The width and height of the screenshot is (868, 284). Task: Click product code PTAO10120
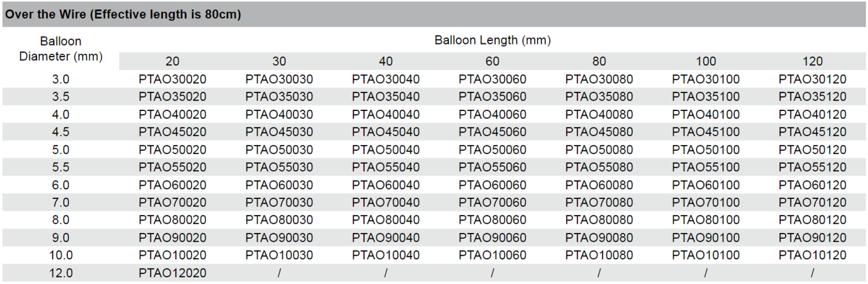point(812,255)
